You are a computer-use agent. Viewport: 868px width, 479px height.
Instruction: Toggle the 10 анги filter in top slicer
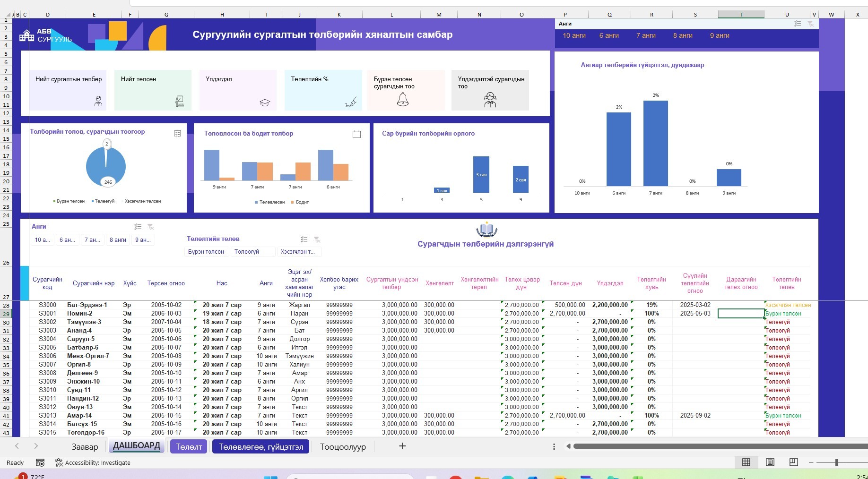(x=574, y=35)
